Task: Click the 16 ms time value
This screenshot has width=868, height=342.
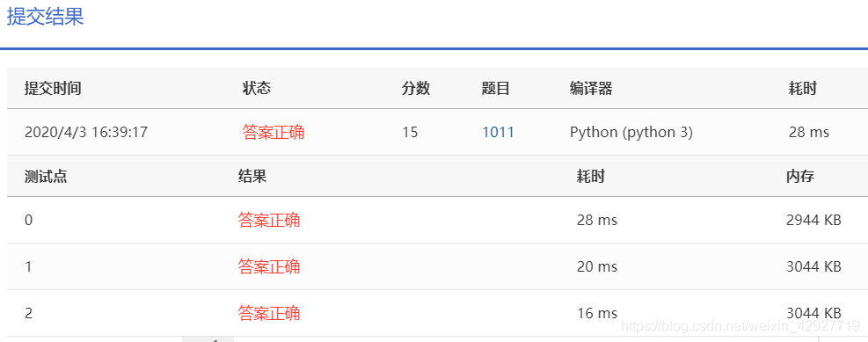Action: point(597,313)
